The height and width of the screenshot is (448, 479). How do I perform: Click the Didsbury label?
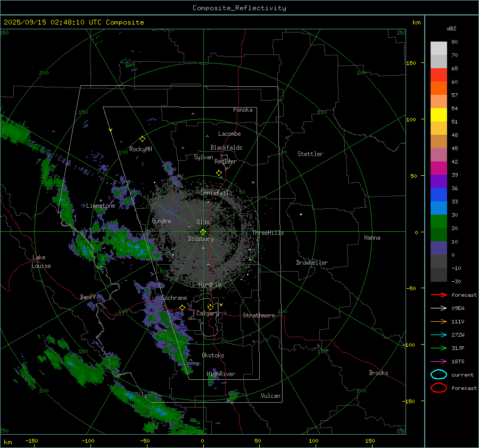201,239
